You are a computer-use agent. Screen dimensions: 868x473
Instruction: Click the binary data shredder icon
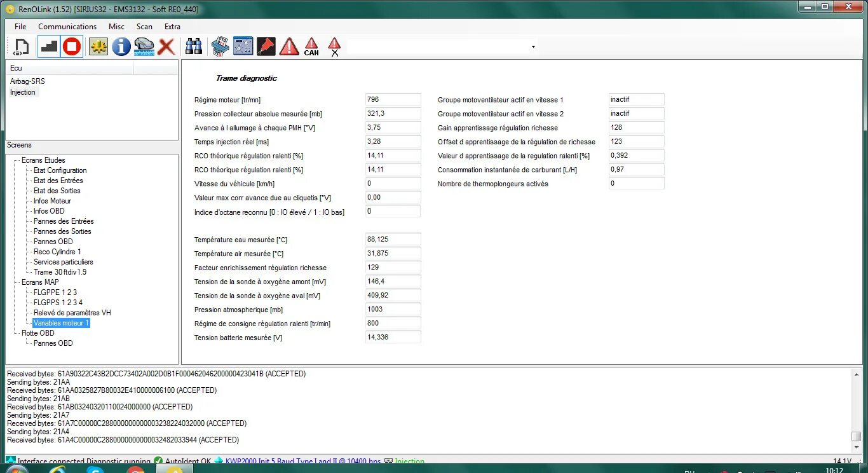220,46
